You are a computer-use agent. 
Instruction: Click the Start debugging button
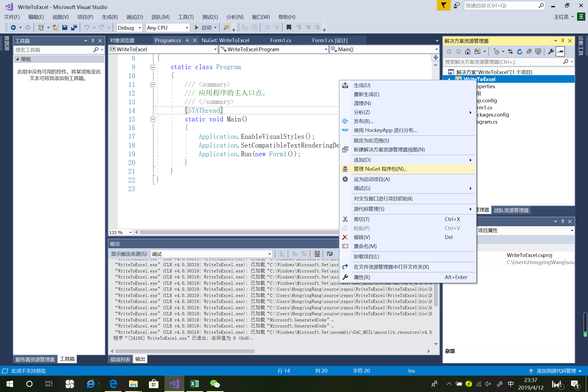[205, 27]
